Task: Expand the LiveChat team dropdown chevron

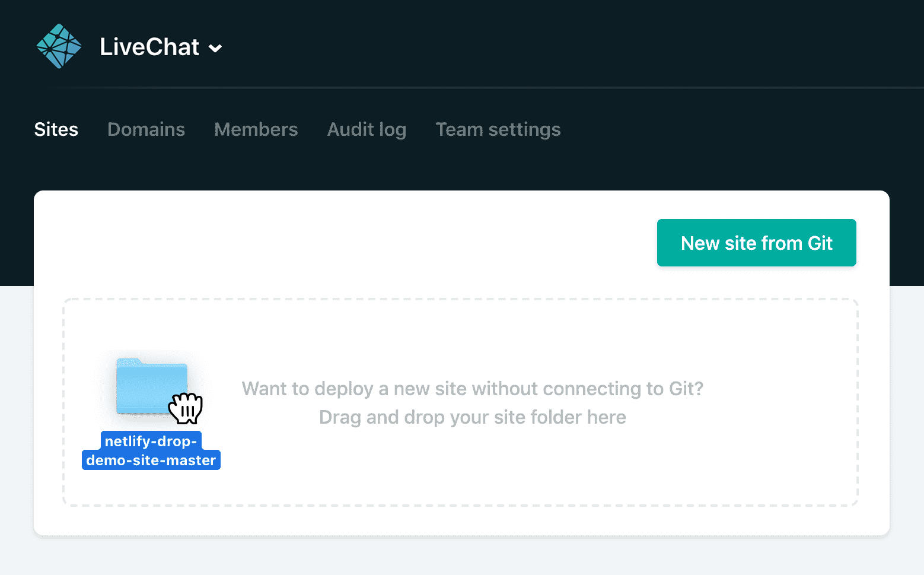Action: click(x=215, y=47)
